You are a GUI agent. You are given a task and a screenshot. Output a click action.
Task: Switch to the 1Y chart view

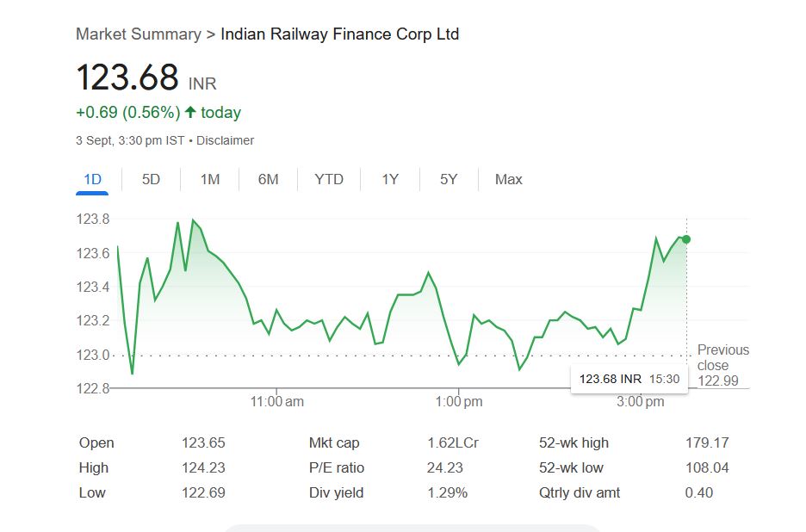pyautogui.click(x=390, y=179)
